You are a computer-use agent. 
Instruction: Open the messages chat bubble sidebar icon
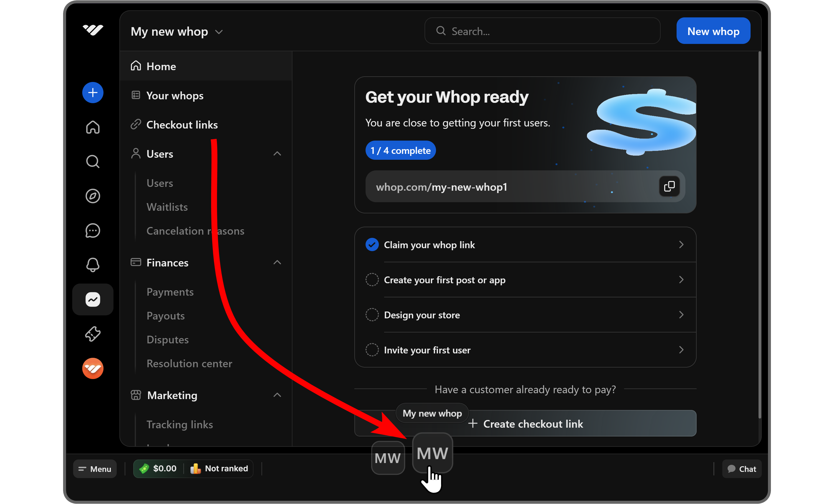point(93,230)
